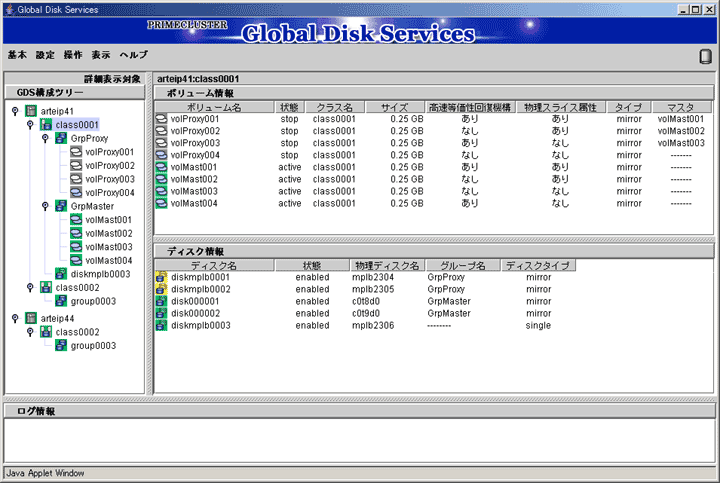Screen dimensions: 720x483
Task: Click the class0001 class icon in tree
Action: pyautogui.click(x=46, y=124)
